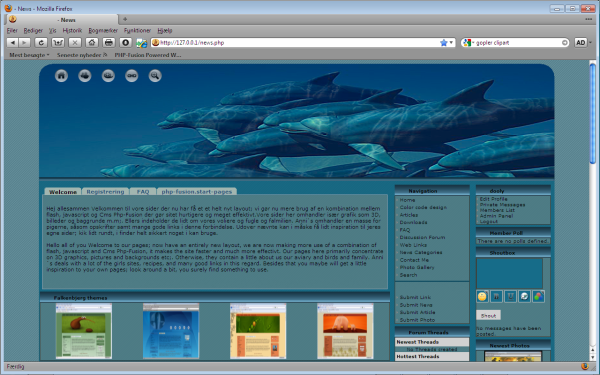Click the Shoutbox message text area

(509, 273)
